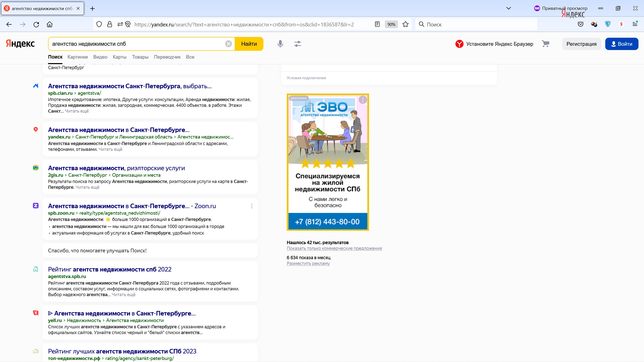
Task: Open the Все services menu
Action: click(190, 57)
